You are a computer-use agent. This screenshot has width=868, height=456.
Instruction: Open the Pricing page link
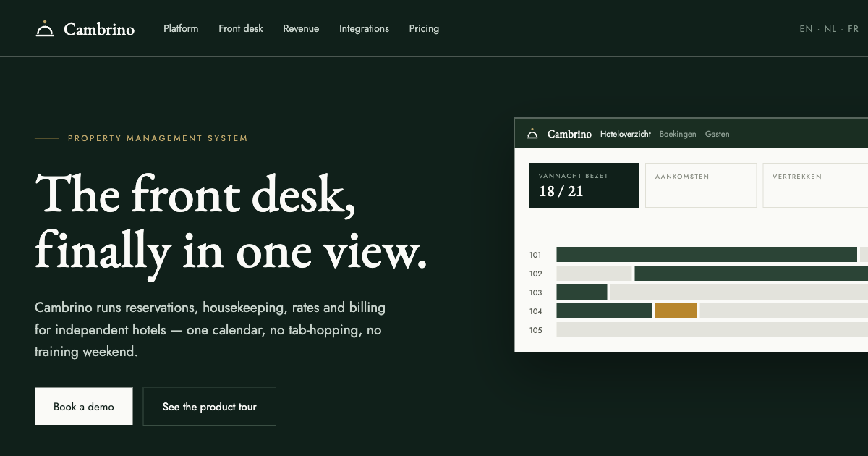(424, 29)
